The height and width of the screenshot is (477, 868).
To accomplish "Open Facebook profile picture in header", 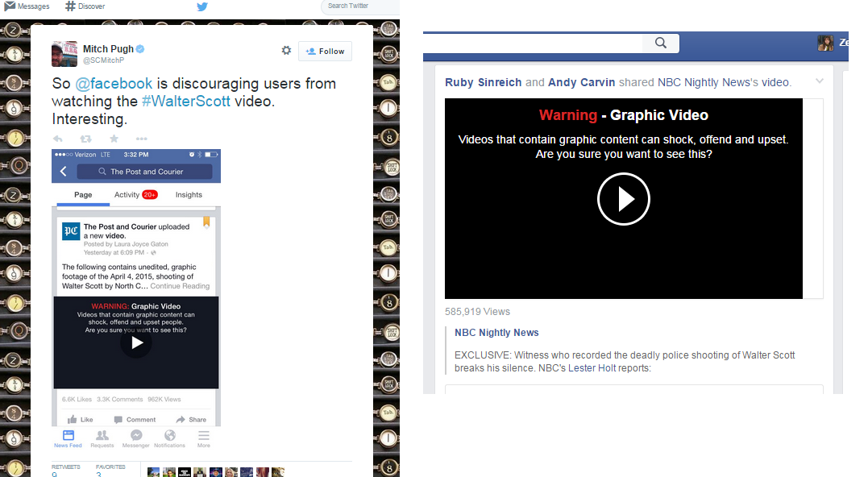I will (825, 43).
